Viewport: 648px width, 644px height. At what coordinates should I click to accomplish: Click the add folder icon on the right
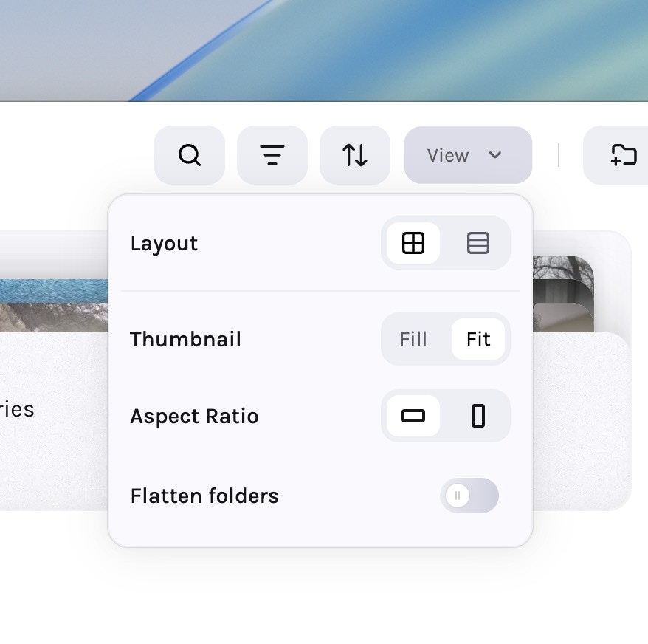coord(624,155)
